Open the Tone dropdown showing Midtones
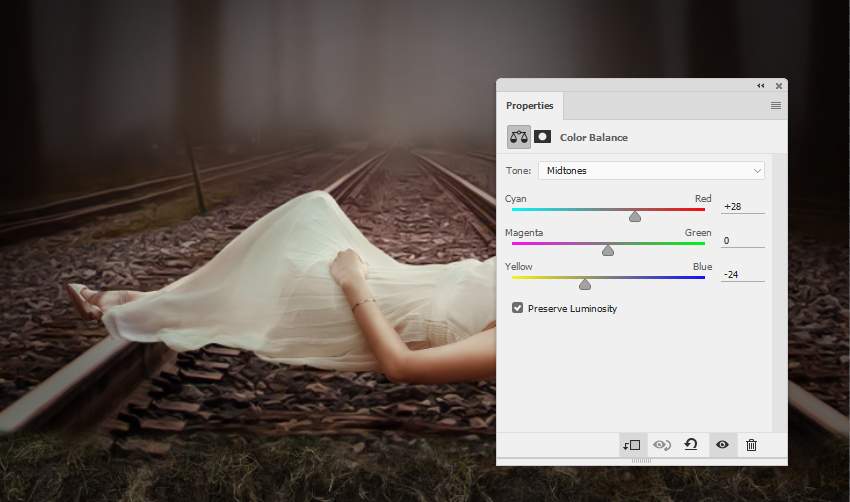The image size is (850, 502). tap(651, 170)
